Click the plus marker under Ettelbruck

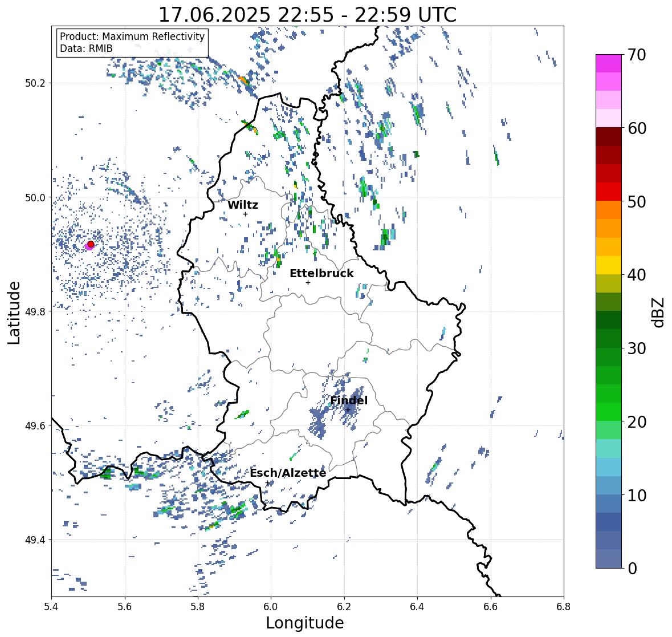pyautogui.click(x=308, y=282)
